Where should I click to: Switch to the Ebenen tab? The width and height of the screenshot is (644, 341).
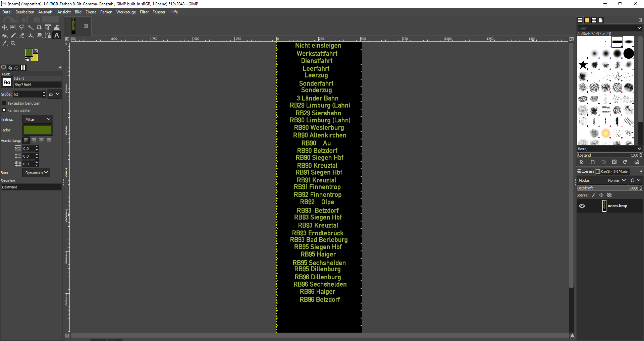coord(586,171)
